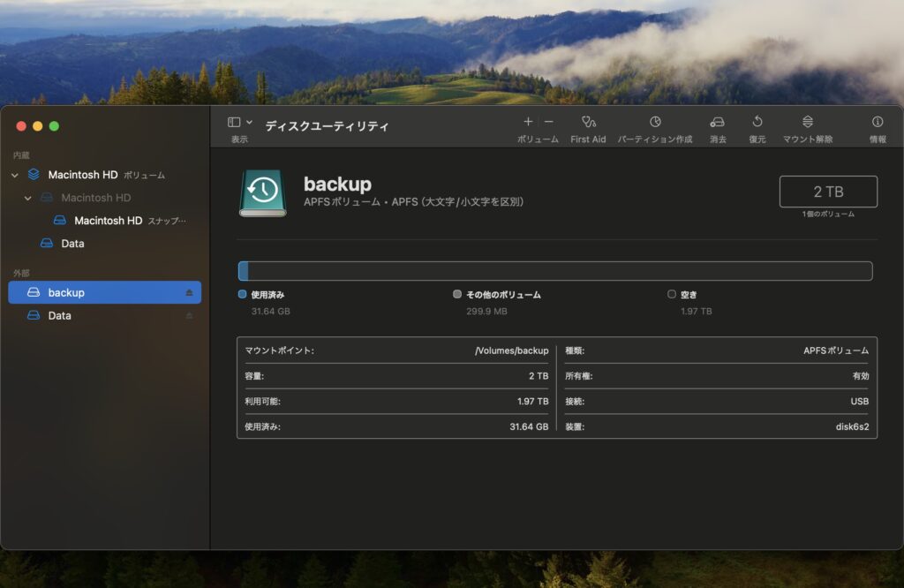This screenshot has height=588, width=904.
Task: Click the erase (消去) drive icon
Action: 717,122
